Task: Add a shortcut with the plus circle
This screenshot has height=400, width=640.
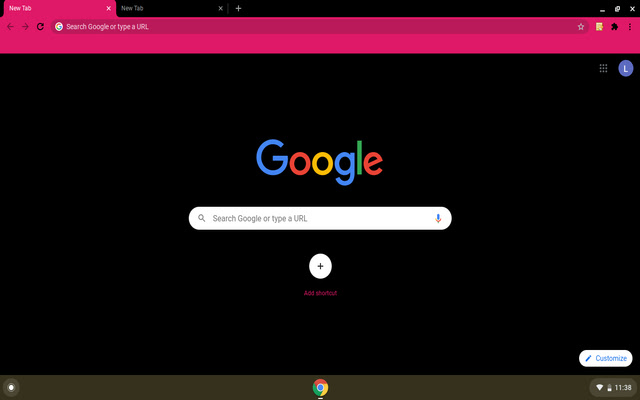Action: point(320,266)
